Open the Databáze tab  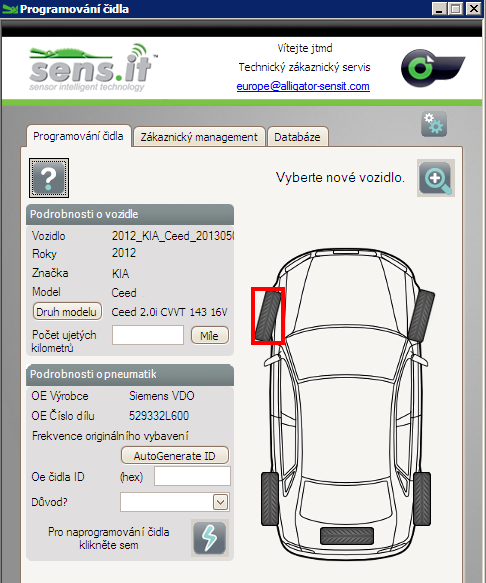tap(297, 137)
